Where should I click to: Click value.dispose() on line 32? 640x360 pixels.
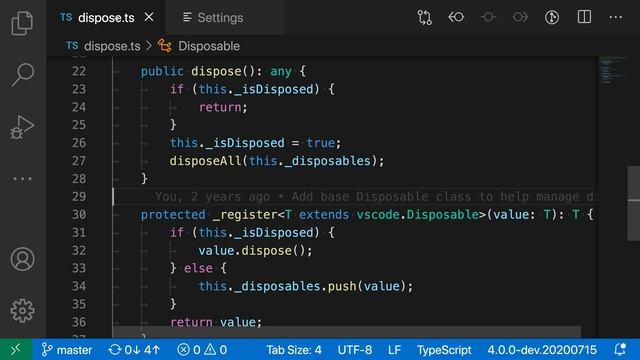coord(255,251)
